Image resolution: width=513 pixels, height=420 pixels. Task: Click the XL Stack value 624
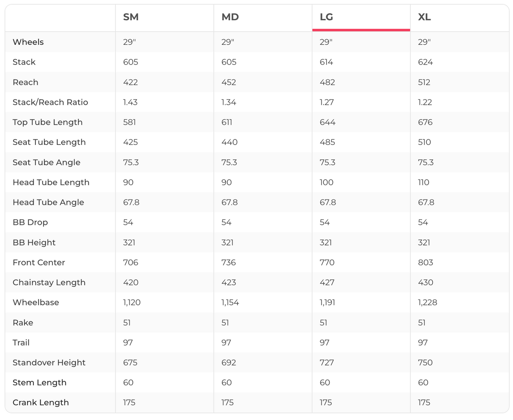[425, 62]
